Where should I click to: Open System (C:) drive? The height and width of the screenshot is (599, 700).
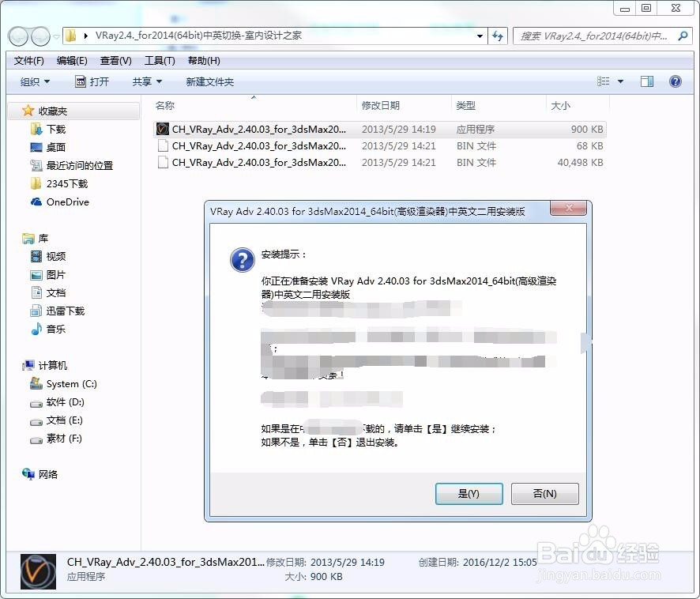click(63, 384)
